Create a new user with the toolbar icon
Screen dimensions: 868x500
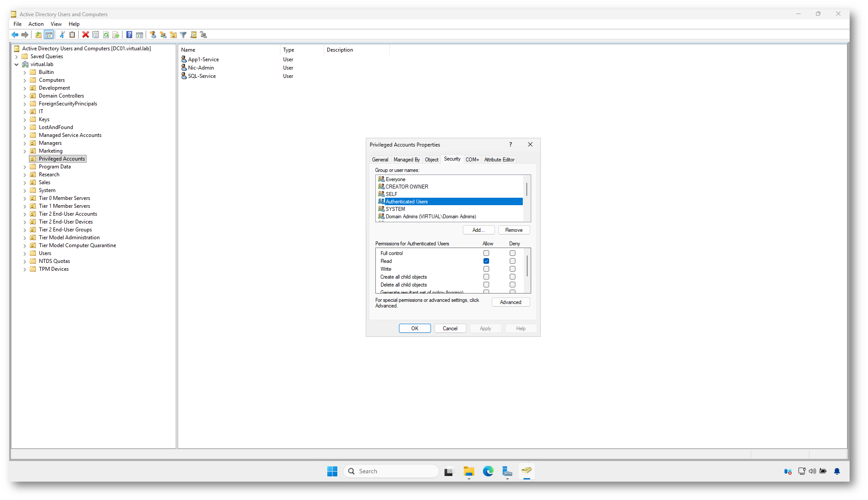pos(153,35)
